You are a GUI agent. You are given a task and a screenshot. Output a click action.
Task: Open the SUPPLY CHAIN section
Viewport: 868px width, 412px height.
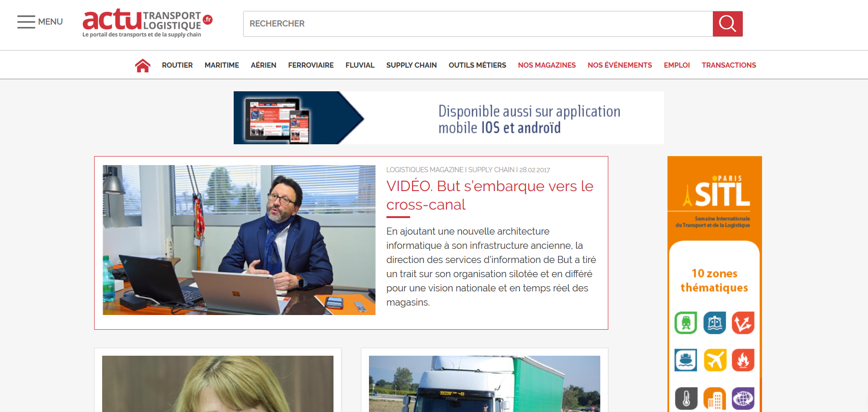pyautogui.click(x=412, y=65)
